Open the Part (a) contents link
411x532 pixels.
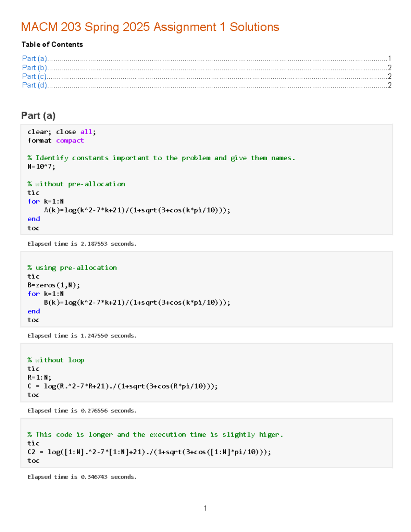[x=35, y=59]
